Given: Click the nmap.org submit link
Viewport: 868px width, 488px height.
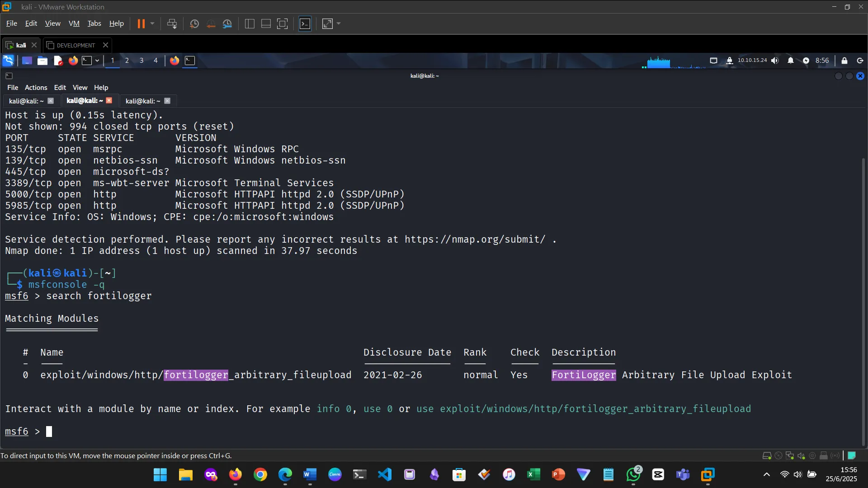Looking at the screenshot, I should pyautogui.click(x=474, y=239).
